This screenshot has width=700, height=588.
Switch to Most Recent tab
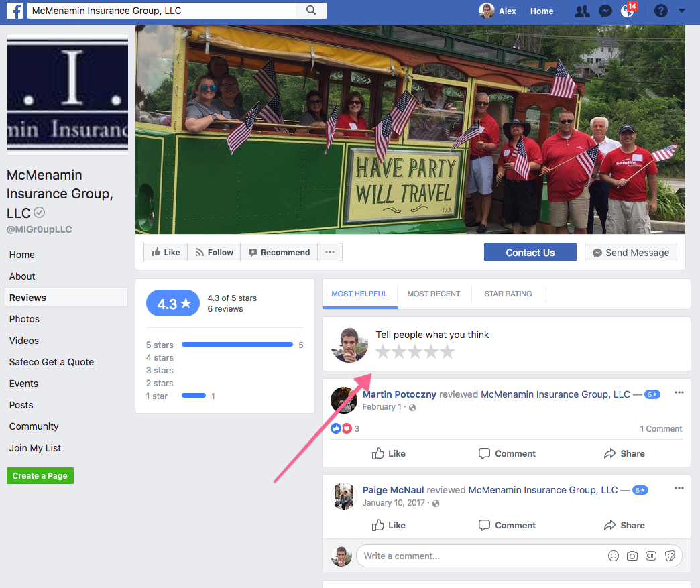tap(434, 294)
